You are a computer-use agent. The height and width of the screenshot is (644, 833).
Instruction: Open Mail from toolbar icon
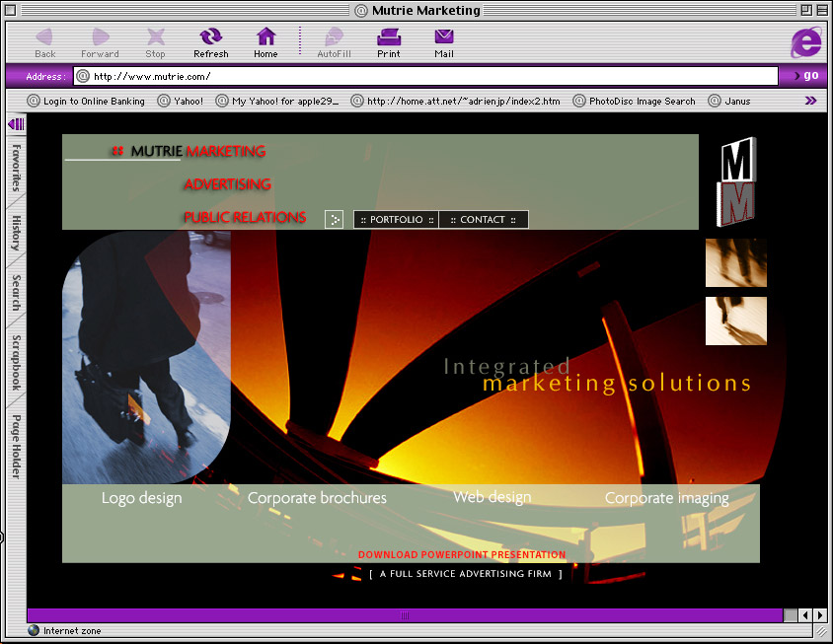tap(444, 37)
